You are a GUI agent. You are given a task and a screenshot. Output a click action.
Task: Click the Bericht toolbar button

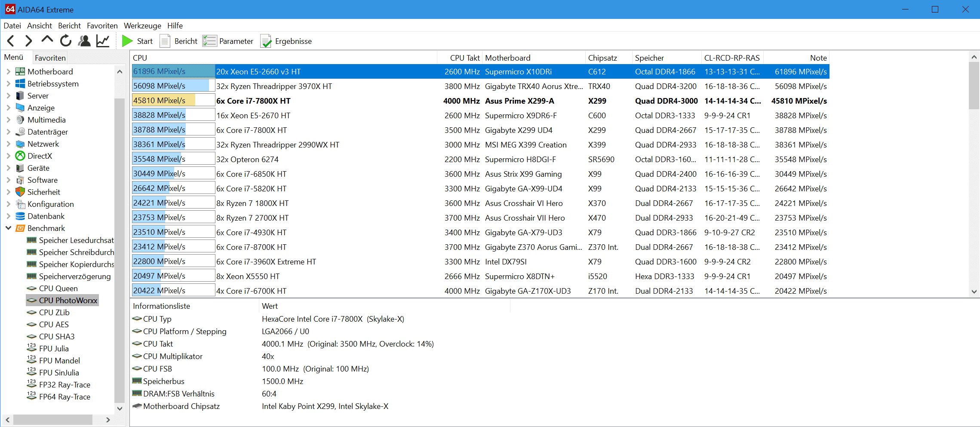pos(179,41)
